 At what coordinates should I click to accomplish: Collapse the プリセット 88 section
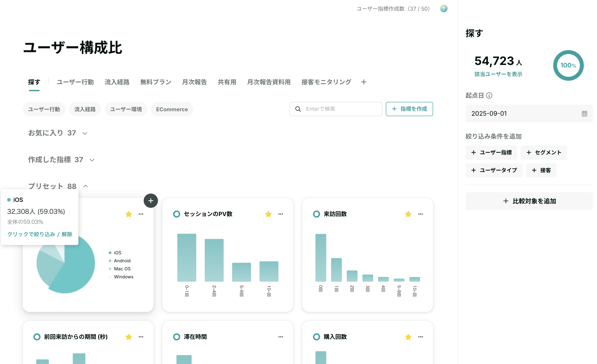tap(58, 186)
